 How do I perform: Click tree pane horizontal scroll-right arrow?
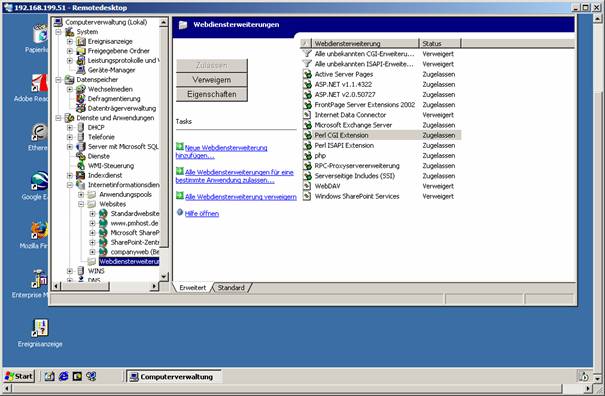click(x=154, y=286)
